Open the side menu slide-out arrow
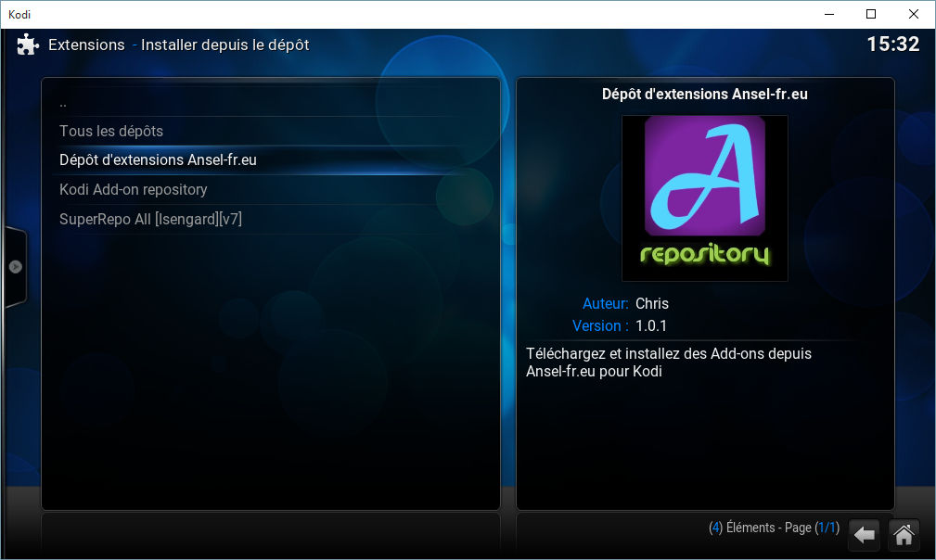936x560 pixels. (15, 267)
